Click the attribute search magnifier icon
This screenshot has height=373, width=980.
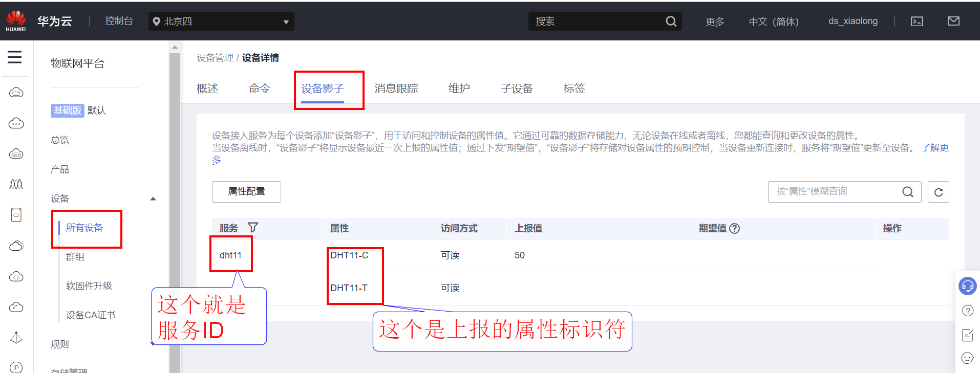tap(908, 192)
